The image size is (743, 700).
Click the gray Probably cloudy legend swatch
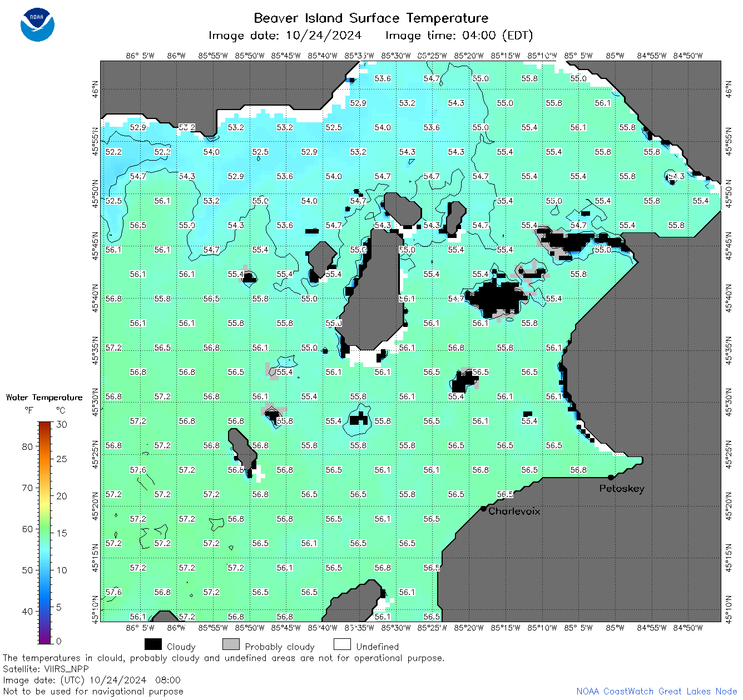coord(231,644)
